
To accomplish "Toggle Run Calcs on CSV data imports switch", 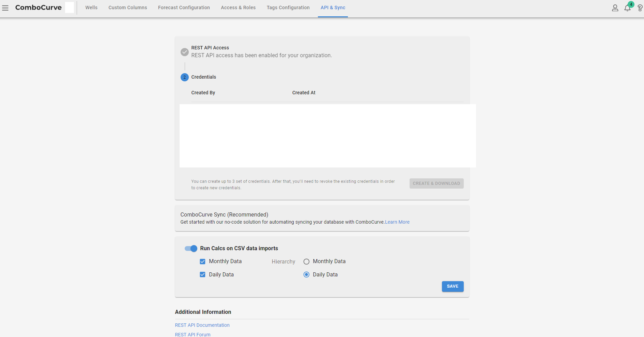I will pyautogui.click(x=191, y=248).
